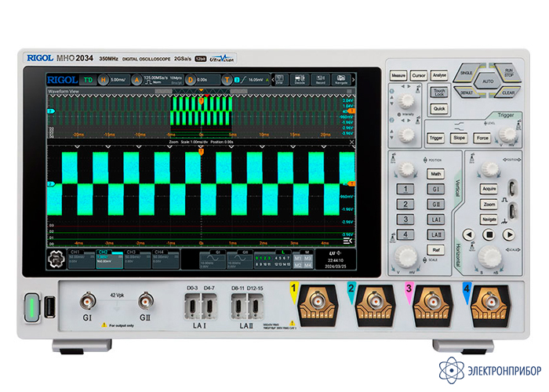Toggle channel 4 with the hardware 4 key

click(405, 234)
